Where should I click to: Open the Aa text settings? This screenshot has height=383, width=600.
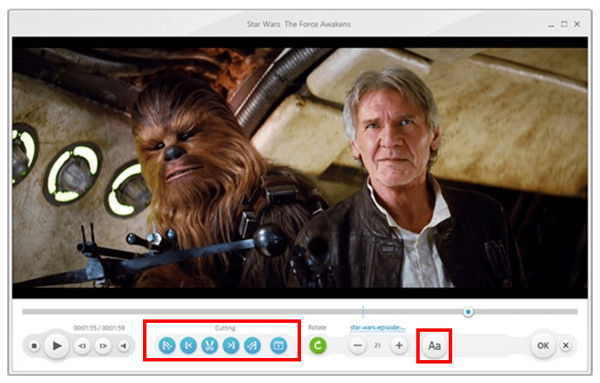pyautogui.click(x=434, y=346)
